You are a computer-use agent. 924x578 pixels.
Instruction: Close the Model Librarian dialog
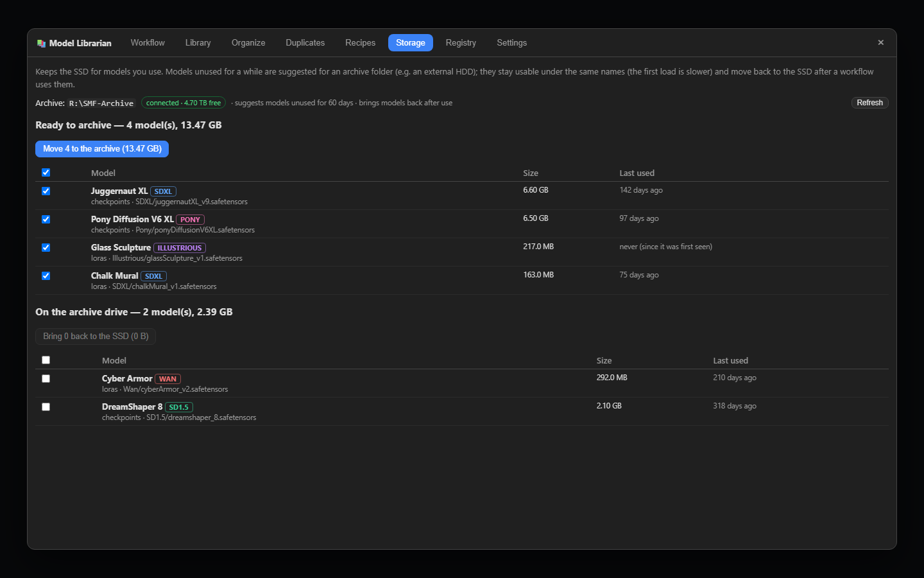coord(880,42)
